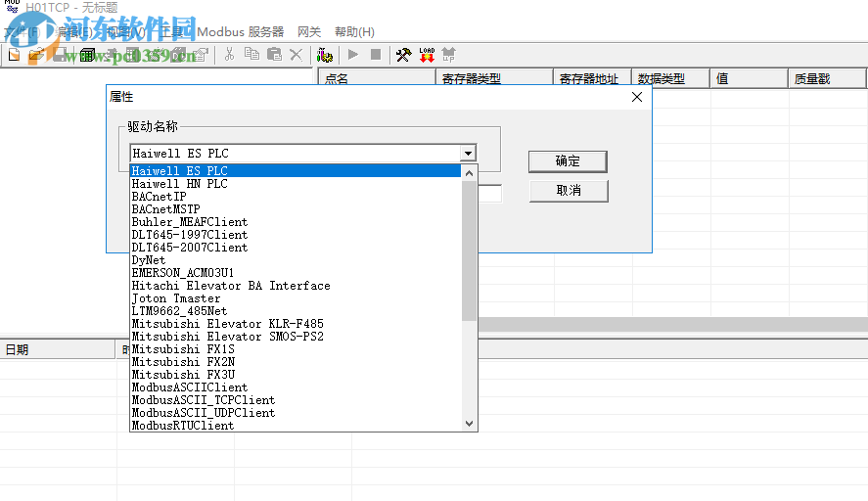Click the driver list scroll-up arrow
This screenshot has width=868, height=501.
[x=469, y=173]
